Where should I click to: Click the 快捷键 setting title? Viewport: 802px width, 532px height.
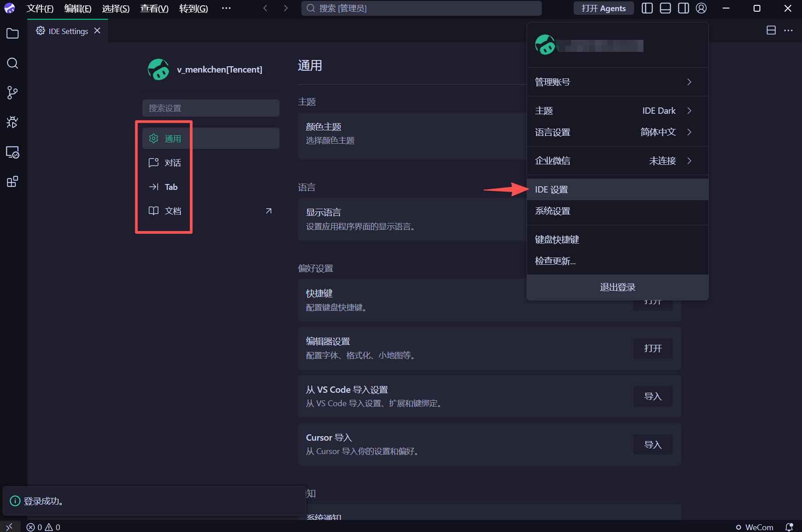click(319, 293)
